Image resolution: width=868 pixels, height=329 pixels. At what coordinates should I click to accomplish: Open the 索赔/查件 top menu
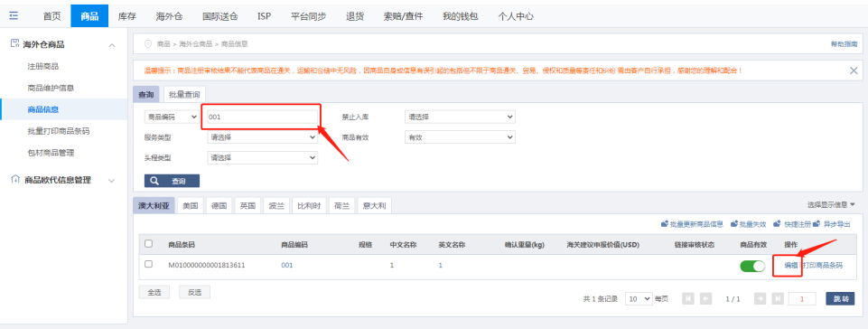click(403, 16)
